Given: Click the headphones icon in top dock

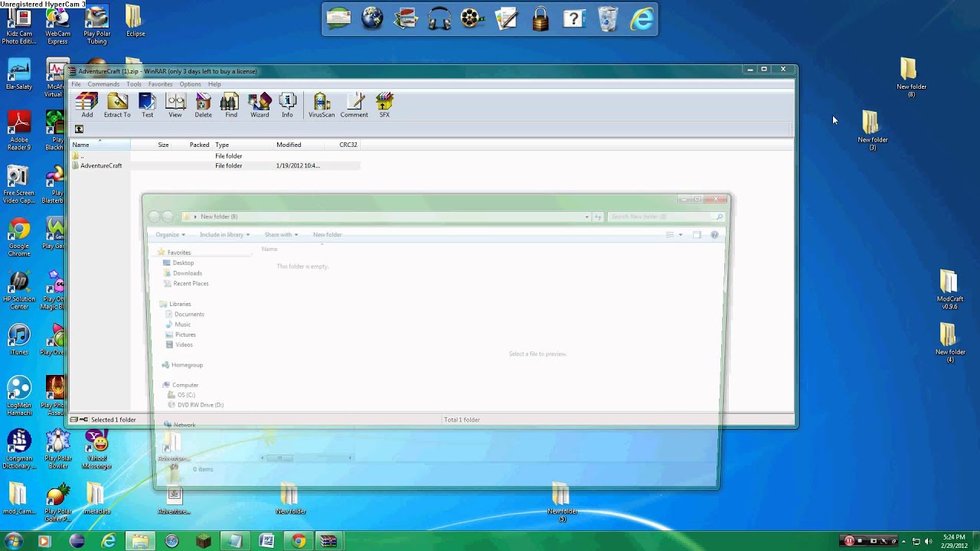Looking at the screenshot, I should click(439, 18).
